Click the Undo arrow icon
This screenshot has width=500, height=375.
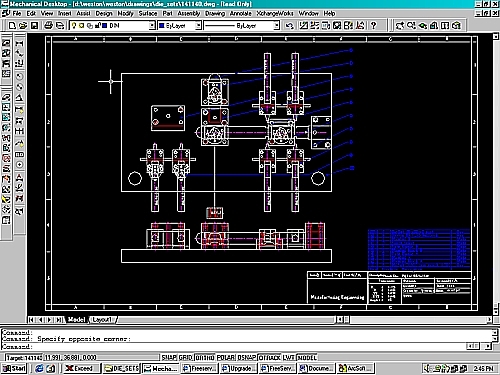pos(289,26)
